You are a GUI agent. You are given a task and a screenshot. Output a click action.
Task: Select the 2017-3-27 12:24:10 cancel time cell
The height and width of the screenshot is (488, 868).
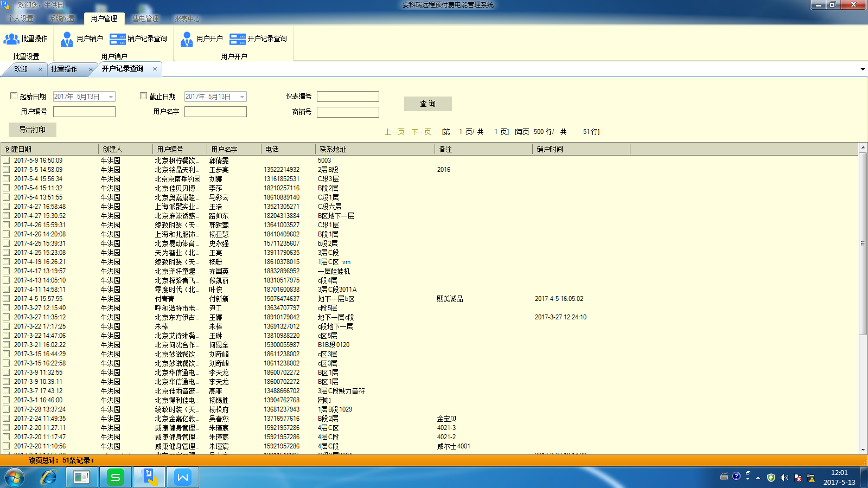coord(560,317)
